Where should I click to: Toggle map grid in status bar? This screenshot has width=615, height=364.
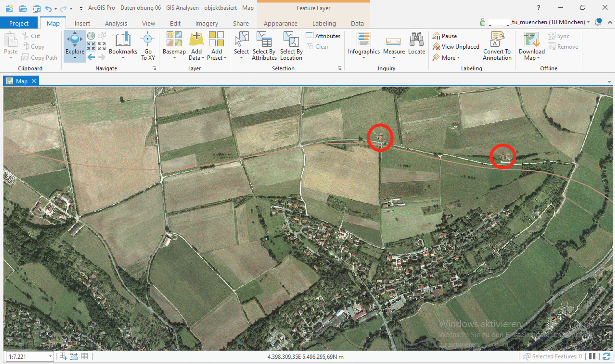84,356
